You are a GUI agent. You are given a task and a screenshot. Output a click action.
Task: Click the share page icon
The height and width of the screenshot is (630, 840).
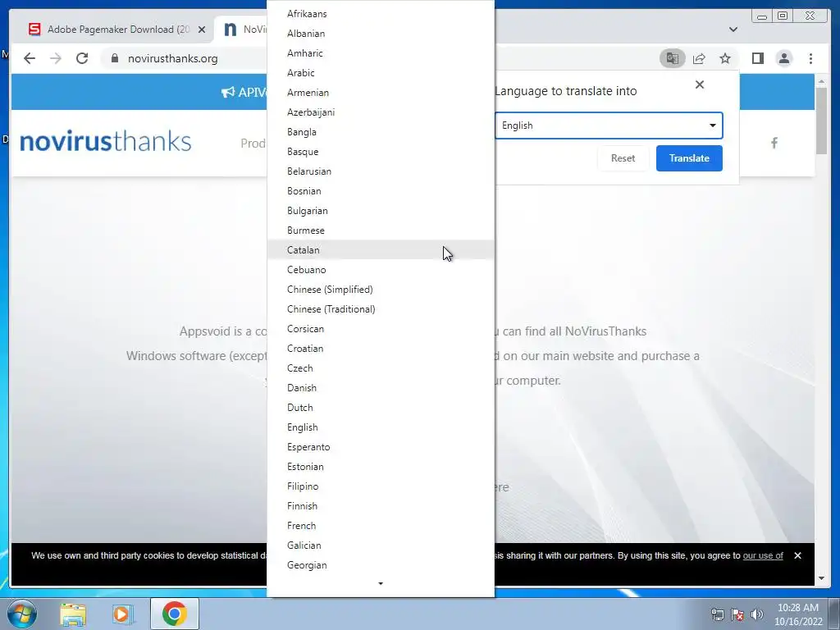coord(699,58)
